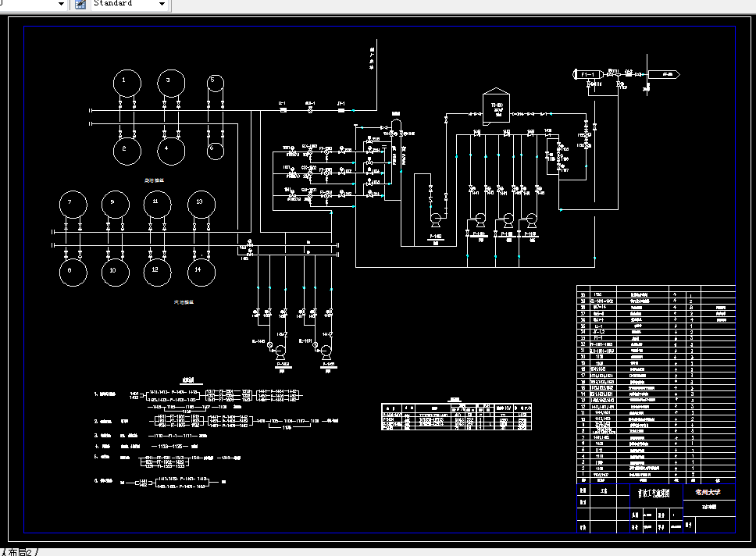The width and height of the screenshot is (756, 556).
Task: Select tank circle number 3
Action: coord(171,84)
